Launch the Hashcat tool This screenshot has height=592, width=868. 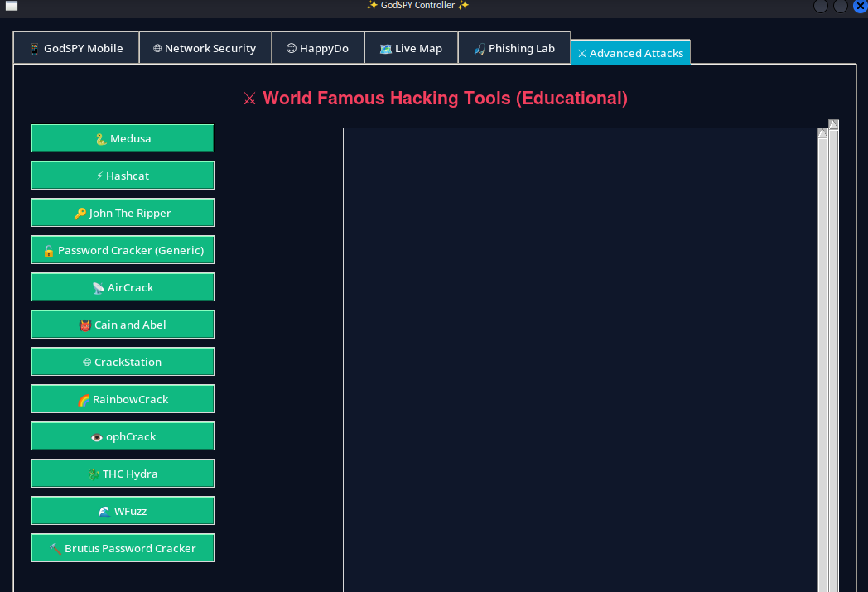[x=123, y=176]
